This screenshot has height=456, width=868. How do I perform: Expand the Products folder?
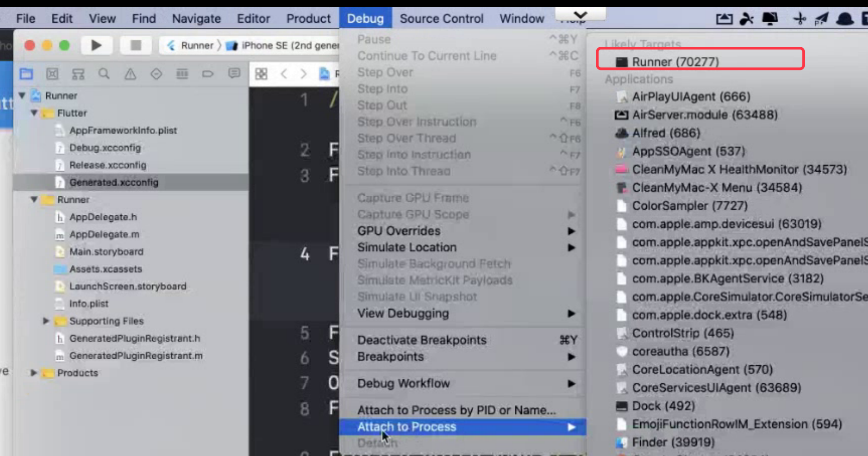[34, 372]
